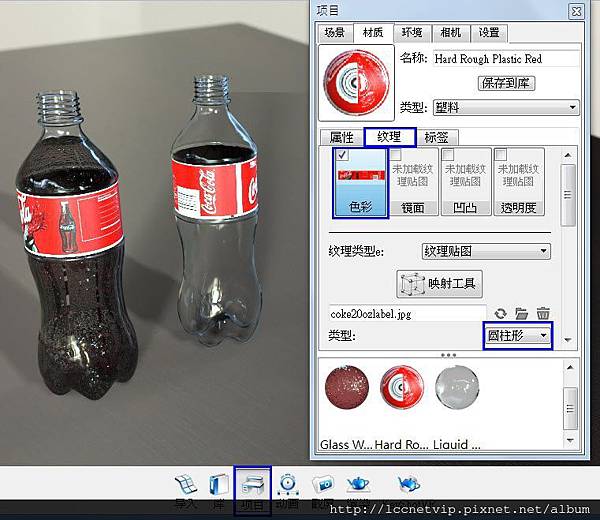Open the material 类型 dropdown showing 塑料
The height and width of the screenshot is (520, 600).
pyautogui.click(x=506, y=108)
